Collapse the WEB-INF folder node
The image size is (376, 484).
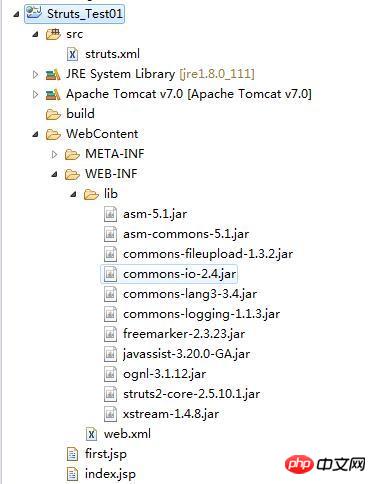pyautogui.click(x=54, y=174)
